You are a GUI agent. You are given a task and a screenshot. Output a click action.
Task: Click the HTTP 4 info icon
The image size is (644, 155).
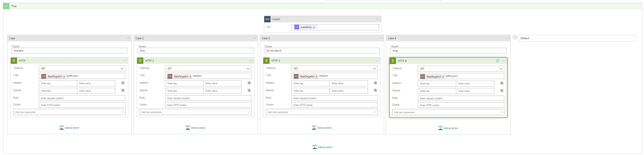coord(497,61)
